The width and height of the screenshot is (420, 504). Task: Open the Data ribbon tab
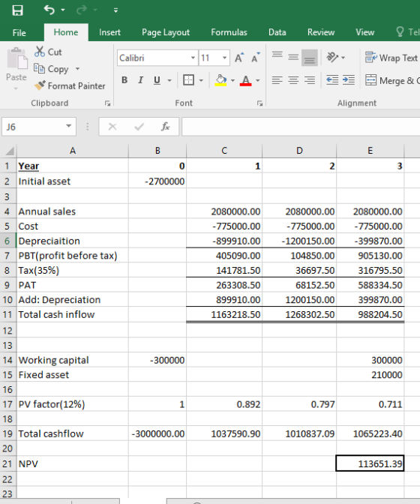click(x=277, y=32)
